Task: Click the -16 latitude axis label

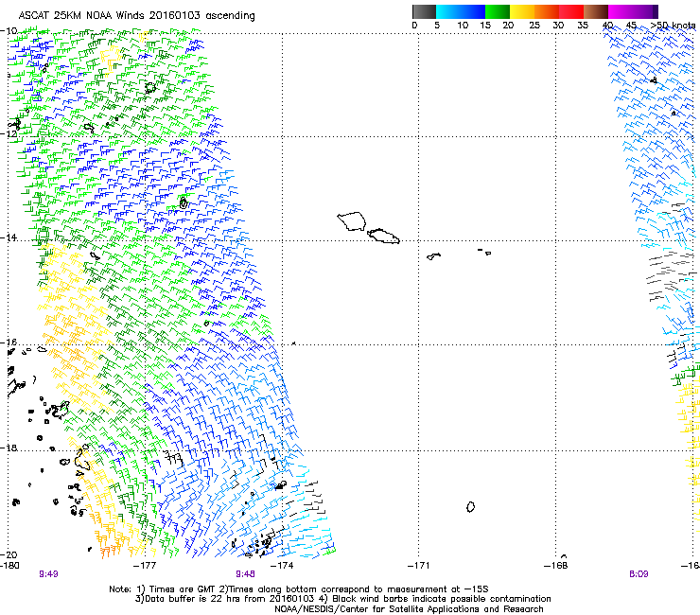Action: coord(9,343)
